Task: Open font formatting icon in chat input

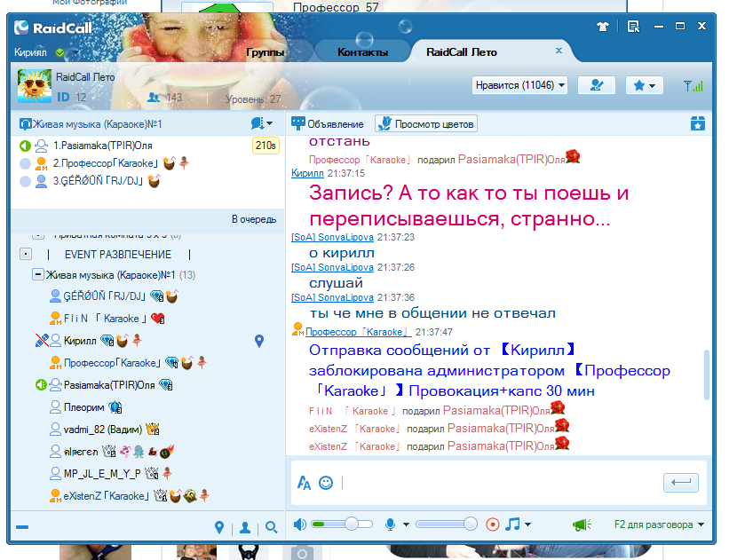Action: tap(304, 483)
